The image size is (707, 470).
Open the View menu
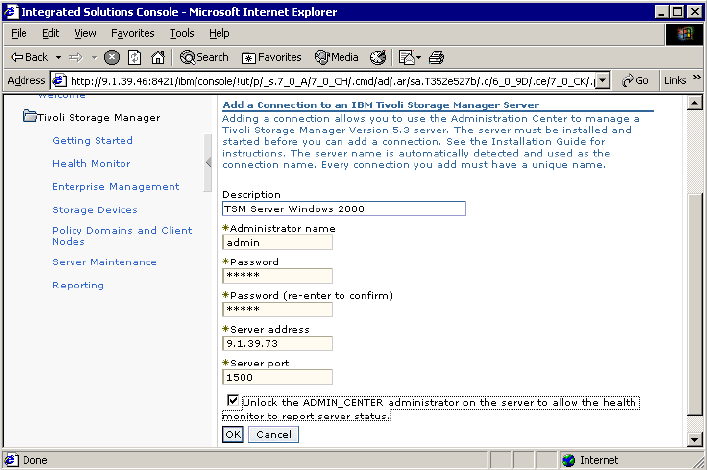click(85, 33)
